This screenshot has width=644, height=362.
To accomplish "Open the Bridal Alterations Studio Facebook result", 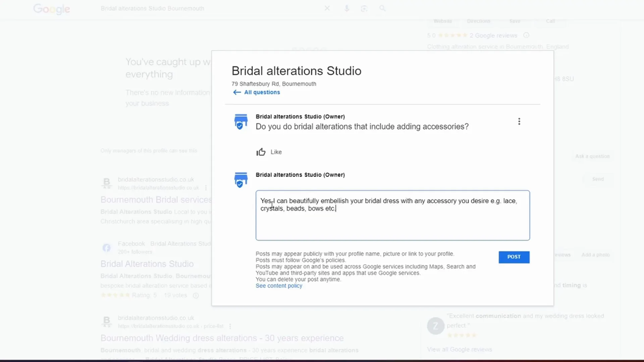I will [147, 264].
